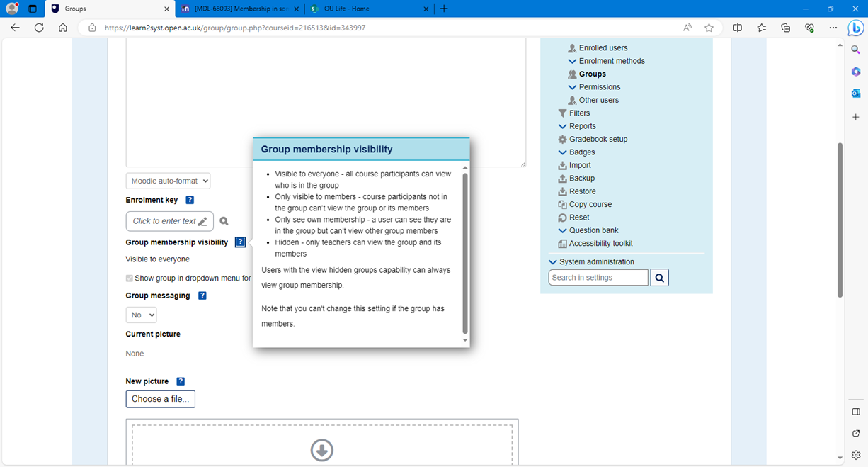
Task: Click pencil icon to edit enrolment key
Action: [202, 221]
